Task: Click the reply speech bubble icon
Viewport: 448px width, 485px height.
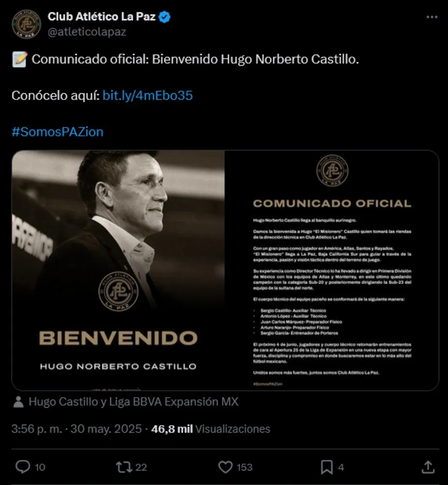Action: (x=23, y=467)
